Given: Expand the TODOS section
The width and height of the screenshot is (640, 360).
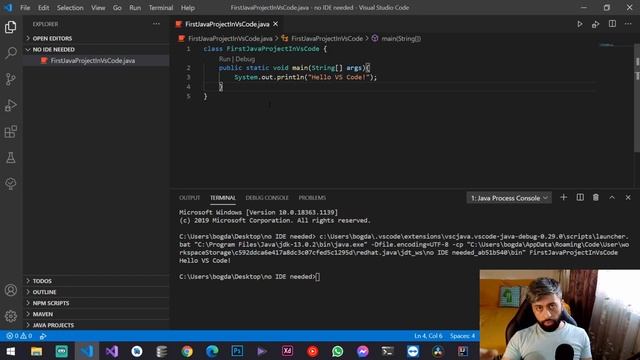Looking at the screenshot, I should pos(96,281).
